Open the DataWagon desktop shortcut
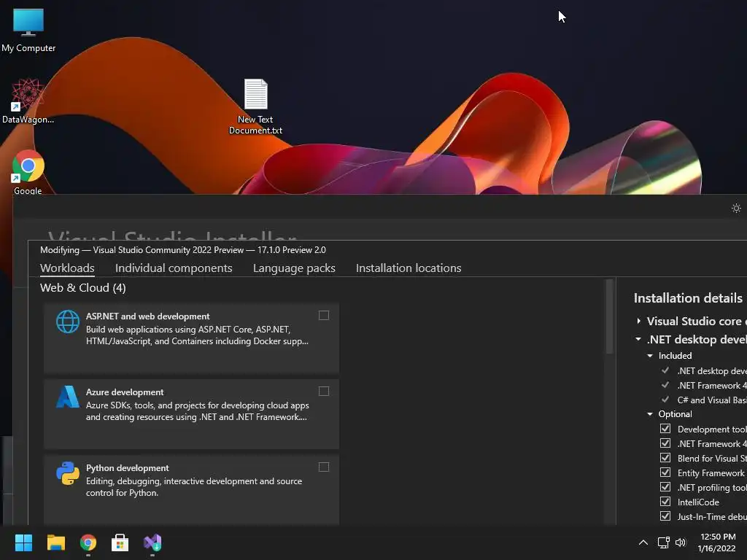The height and width of the screenshot is (560, 747). click(28, 101)
